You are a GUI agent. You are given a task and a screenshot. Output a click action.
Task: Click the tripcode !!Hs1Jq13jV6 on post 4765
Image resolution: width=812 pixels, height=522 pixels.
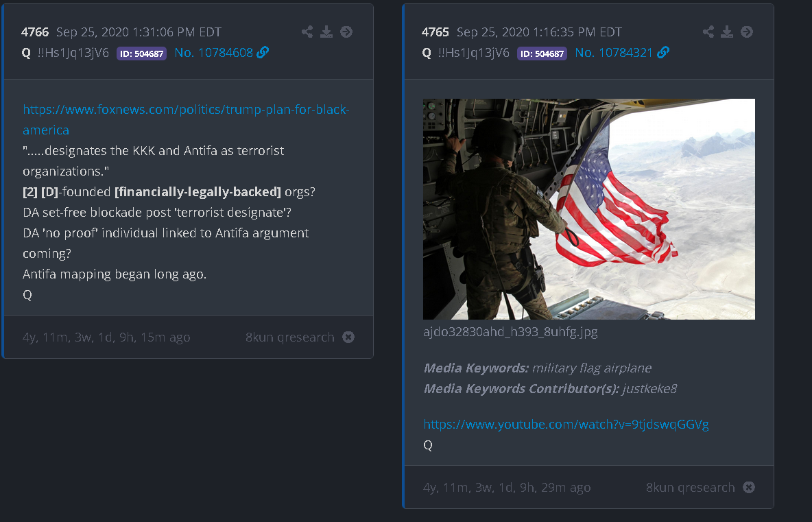tap(473, 53)
